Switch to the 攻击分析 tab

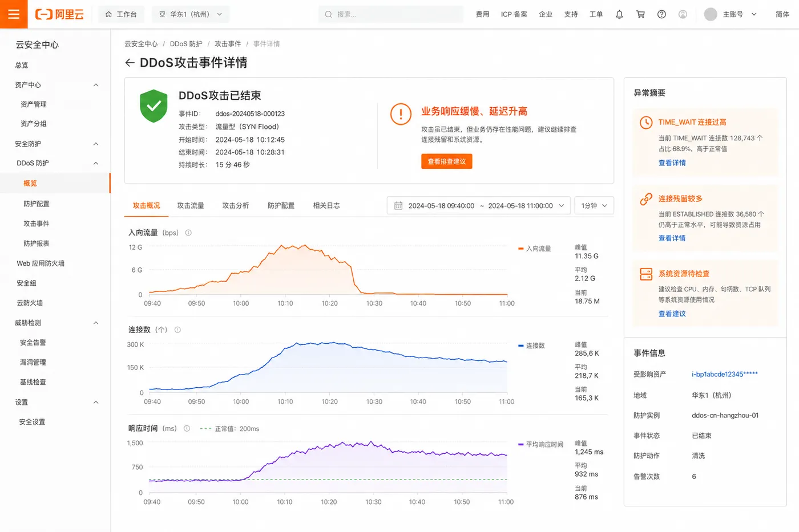pyautogui.click(x=236, y=205)
